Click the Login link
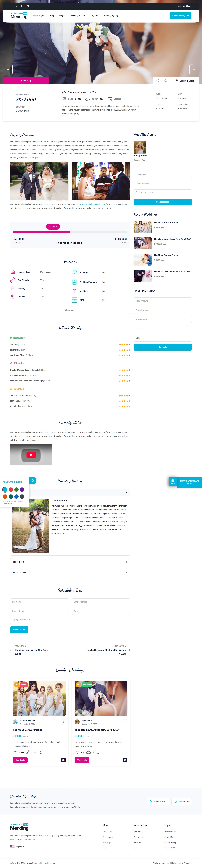Screen dimensions: 202x868 click(180, 6)
